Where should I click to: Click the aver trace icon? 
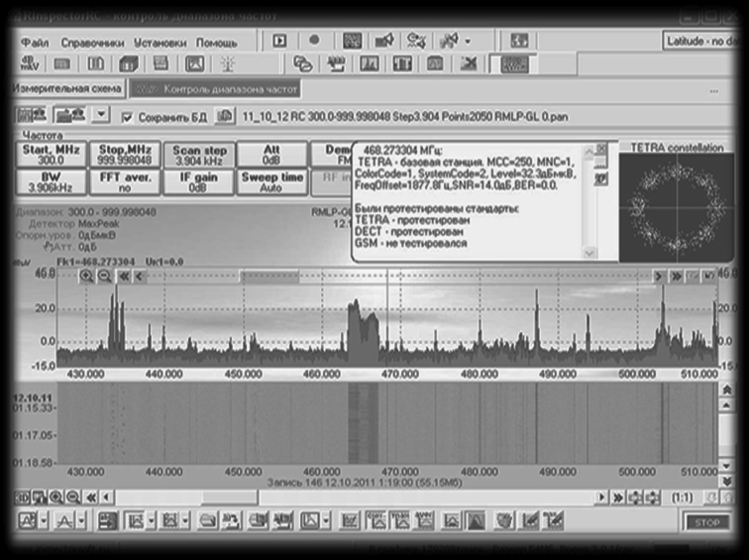424,520
